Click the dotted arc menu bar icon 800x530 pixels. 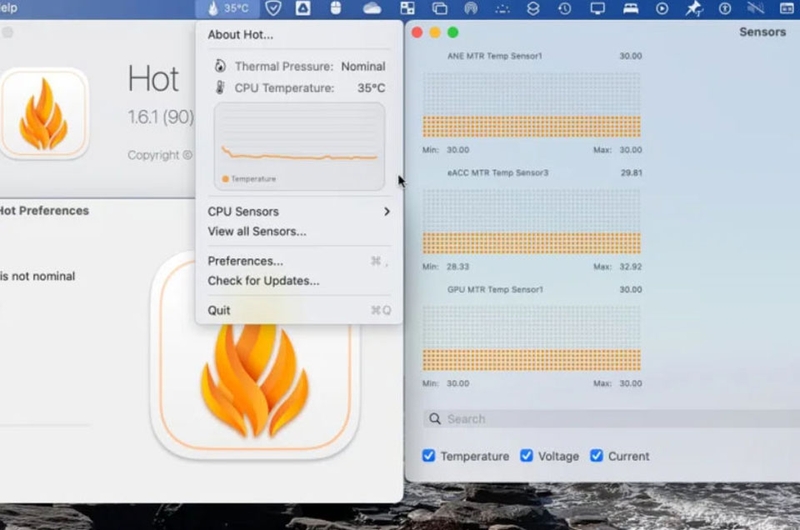(503, 9)
